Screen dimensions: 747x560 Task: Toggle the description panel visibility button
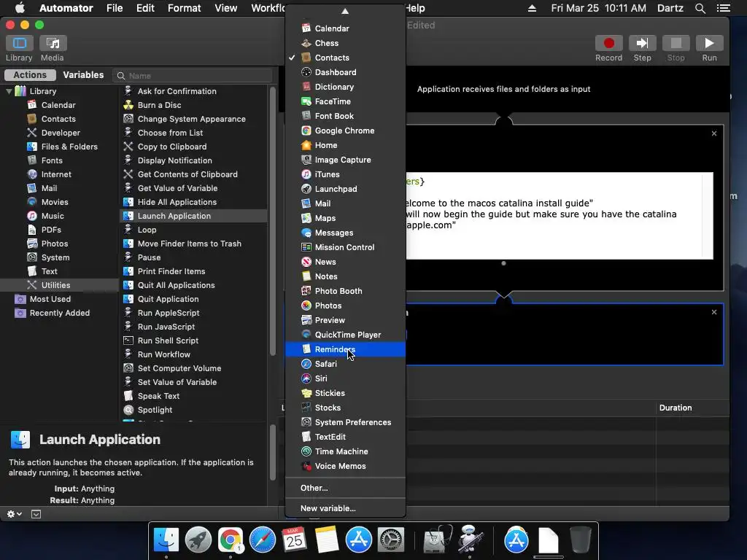[x=36, y=514]
